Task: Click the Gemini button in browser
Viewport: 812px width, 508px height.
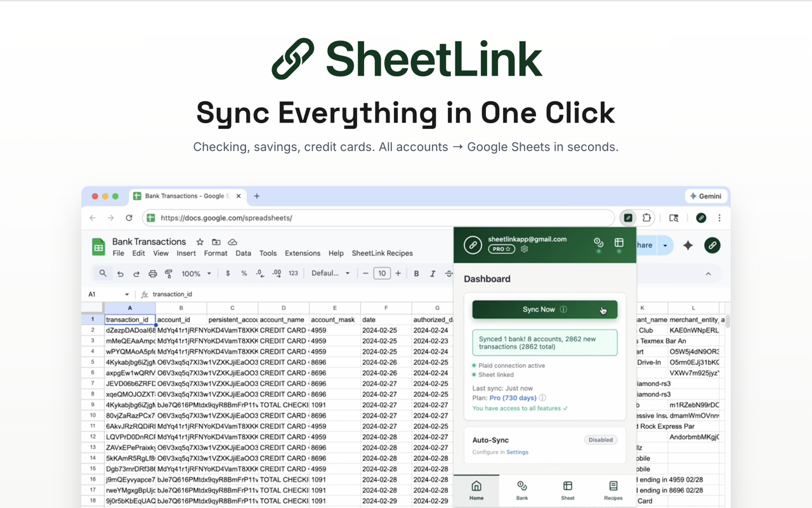Action: 706,196
